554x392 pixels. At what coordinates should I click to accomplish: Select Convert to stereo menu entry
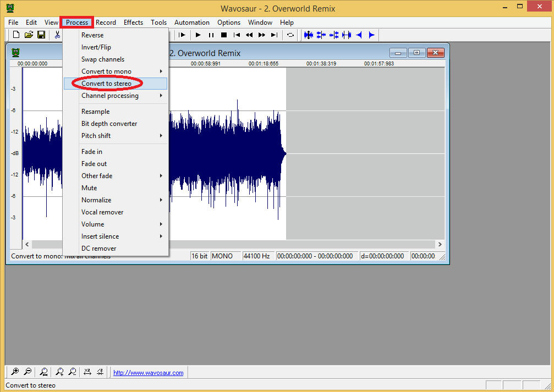pyautogui.click(x=107, y=84)
